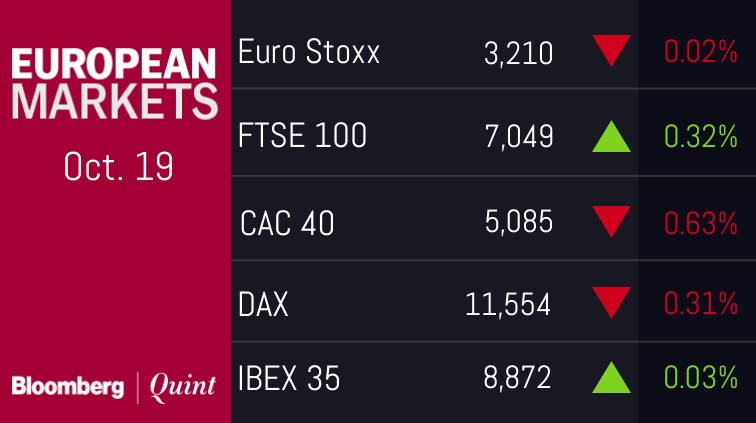Screen dimensions: 756x423
Task: Click the red down arrow beside Euro Stoxx
Action: coord(611,50)
